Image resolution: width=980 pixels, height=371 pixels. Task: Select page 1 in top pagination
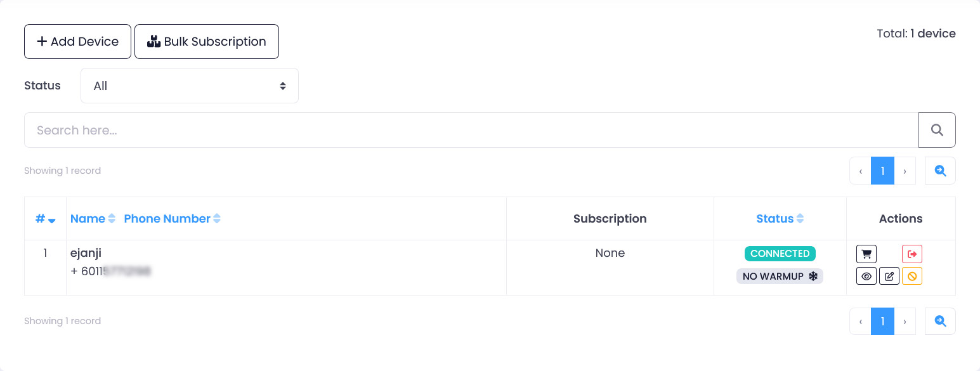click(x=882, y=171)
